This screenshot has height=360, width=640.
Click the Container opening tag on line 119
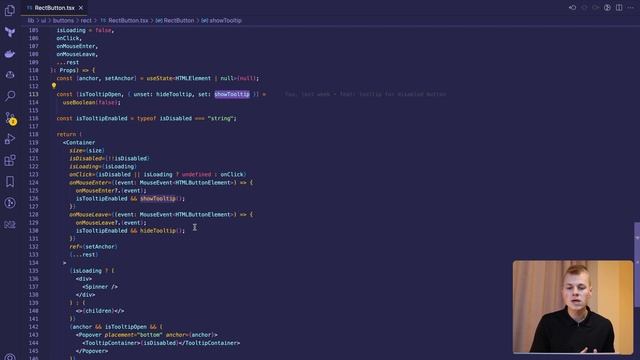pyautogui.click(x=79, y=142)
